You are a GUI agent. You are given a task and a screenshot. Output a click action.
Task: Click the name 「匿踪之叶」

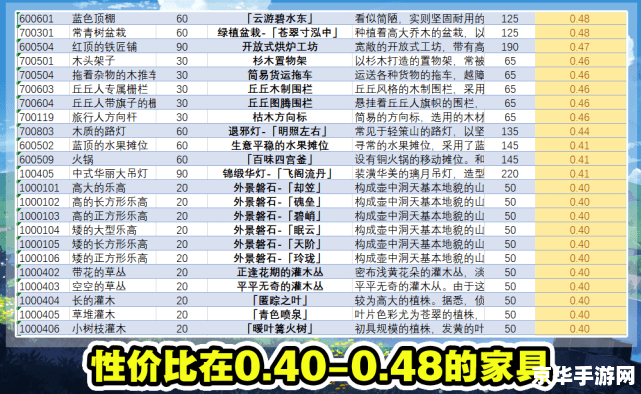tap(280, 301)
